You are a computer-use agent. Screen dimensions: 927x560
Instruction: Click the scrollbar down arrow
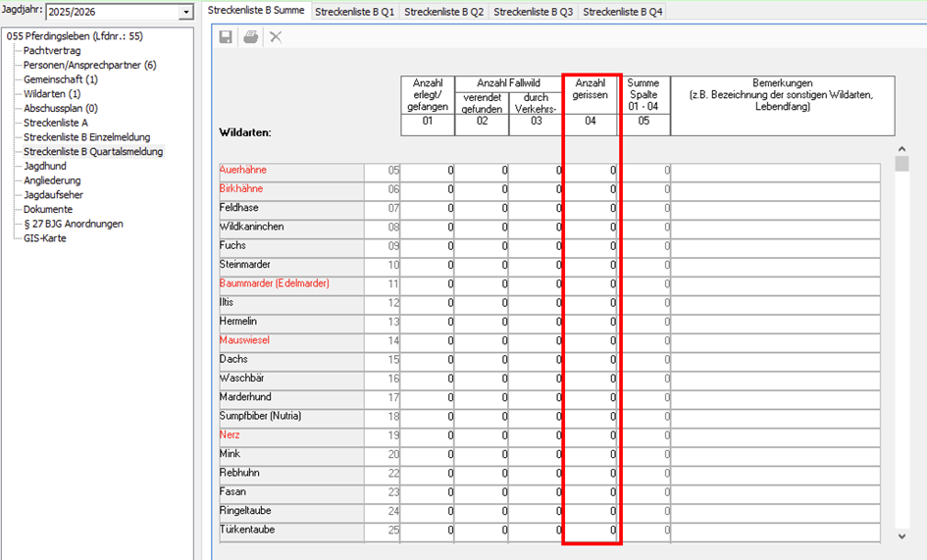(901, 536)
